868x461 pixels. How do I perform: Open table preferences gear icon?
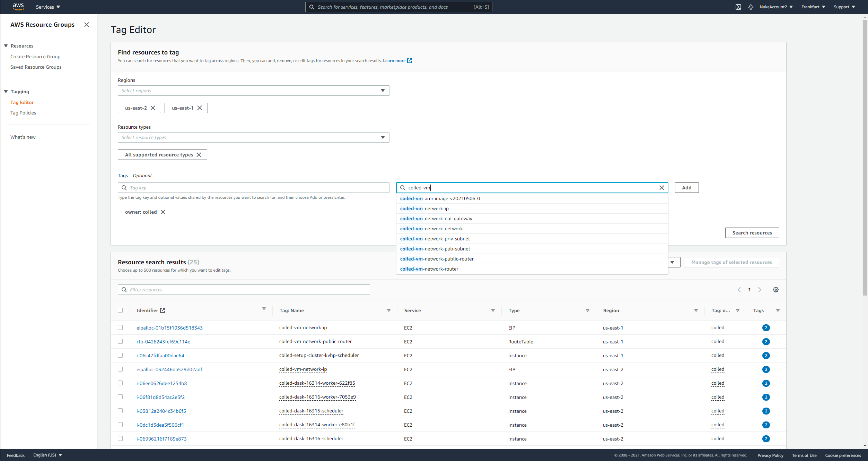click(776, 290)
